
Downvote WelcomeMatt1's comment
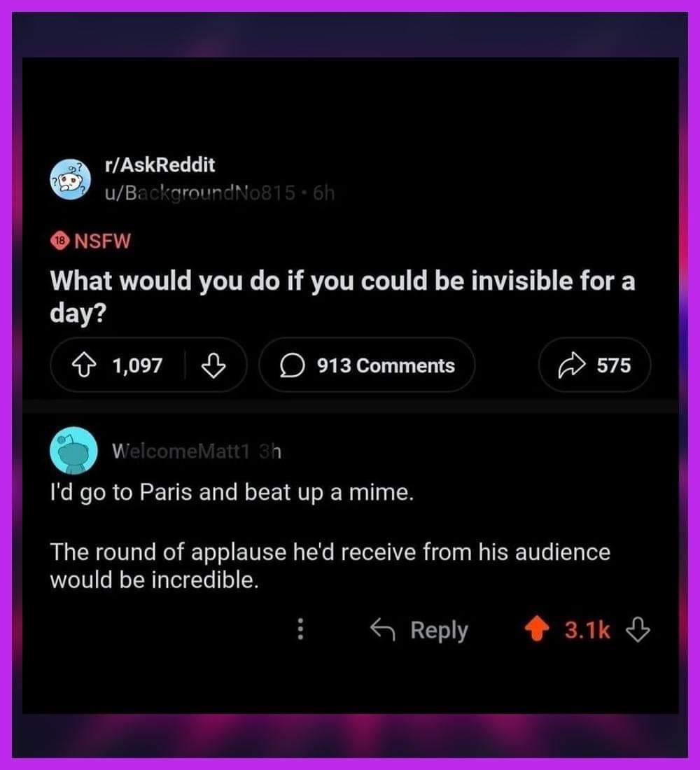pos(638,630)
